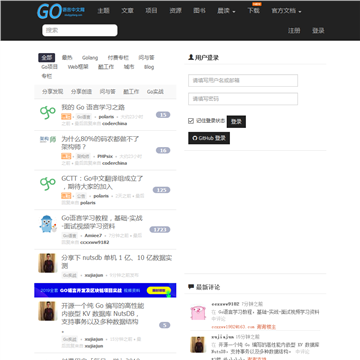The height and width of the screenshot is (360, 360).
Task: Open the Go实战 sub-node
Action: click(155, 92)
